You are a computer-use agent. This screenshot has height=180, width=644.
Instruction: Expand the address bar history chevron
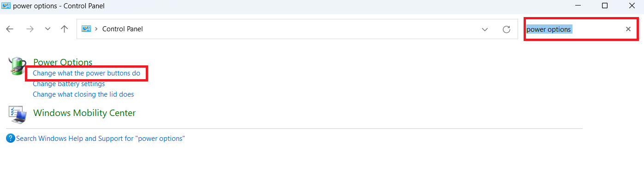tap(485, 29)
